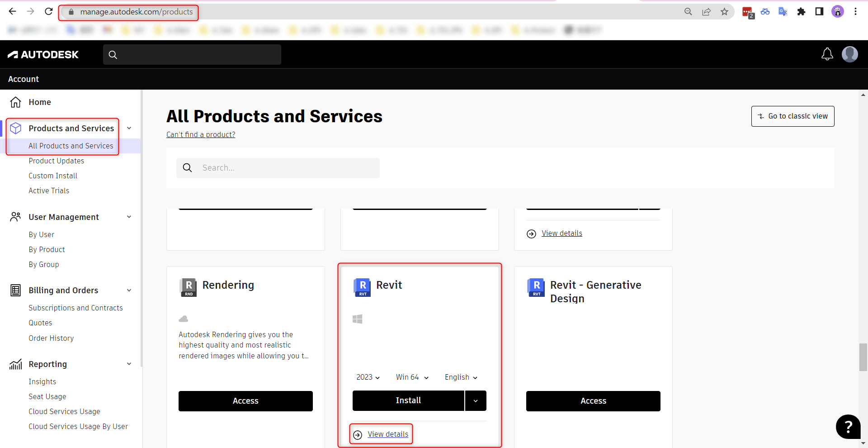The image size is (868, 448).
Task: Collapse the Reporting section
Action: pos(129,364)
